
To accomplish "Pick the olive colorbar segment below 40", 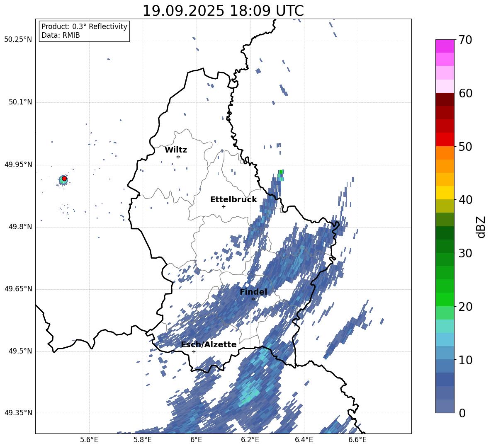I will [445, 206].
